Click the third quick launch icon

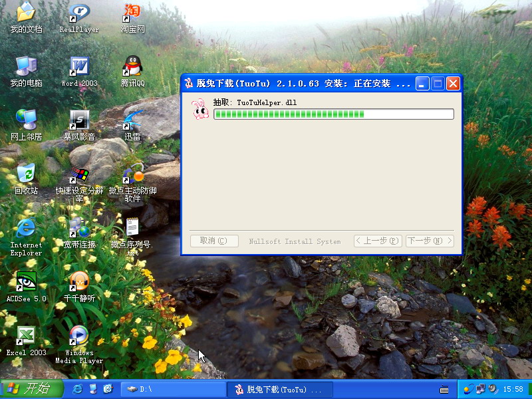(x=108, y=389)
